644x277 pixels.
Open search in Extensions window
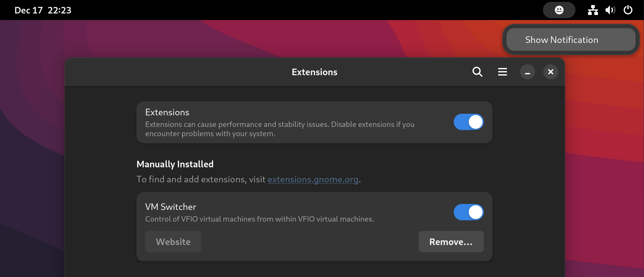(477, 72)
